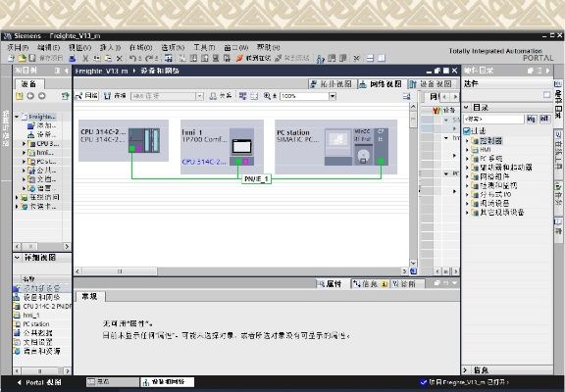This screenshot has width=565, height=392.
Task: Click the back arrow icon in project tree toolbar
Action: [30, 96]
